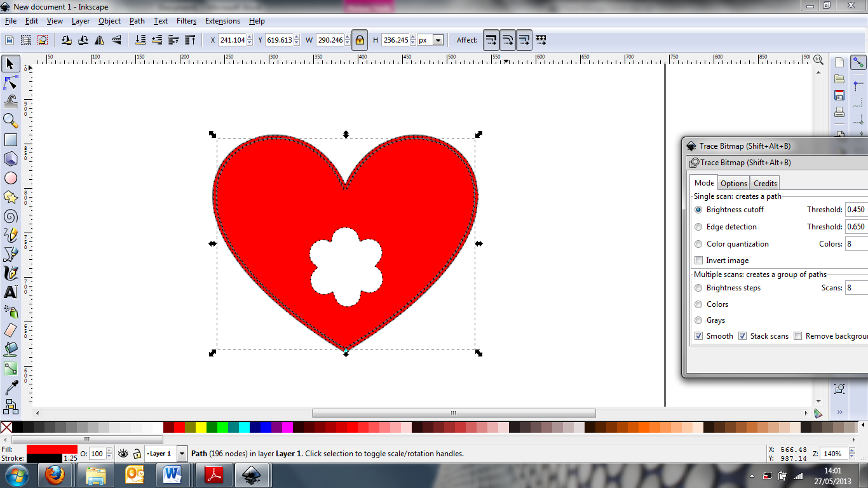Select the Grays radio option
The width and height of the screenshot is (868, 488).
point(699,320)
